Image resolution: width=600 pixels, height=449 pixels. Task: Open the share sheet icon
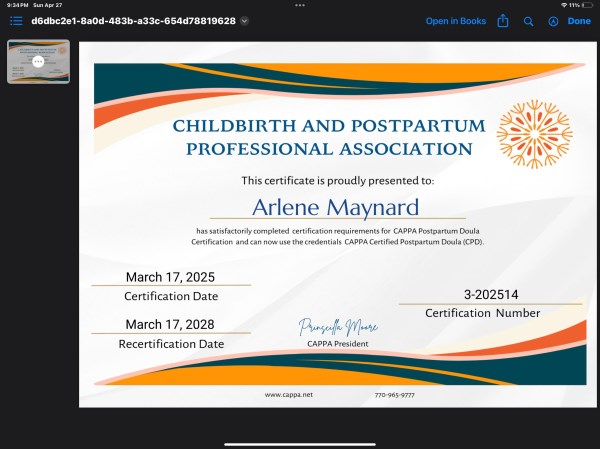coord(504,21)
